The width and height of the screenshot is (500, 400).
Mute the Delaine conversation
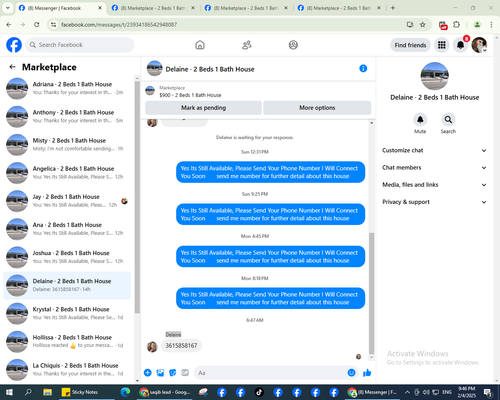click(x=420, y=120)
